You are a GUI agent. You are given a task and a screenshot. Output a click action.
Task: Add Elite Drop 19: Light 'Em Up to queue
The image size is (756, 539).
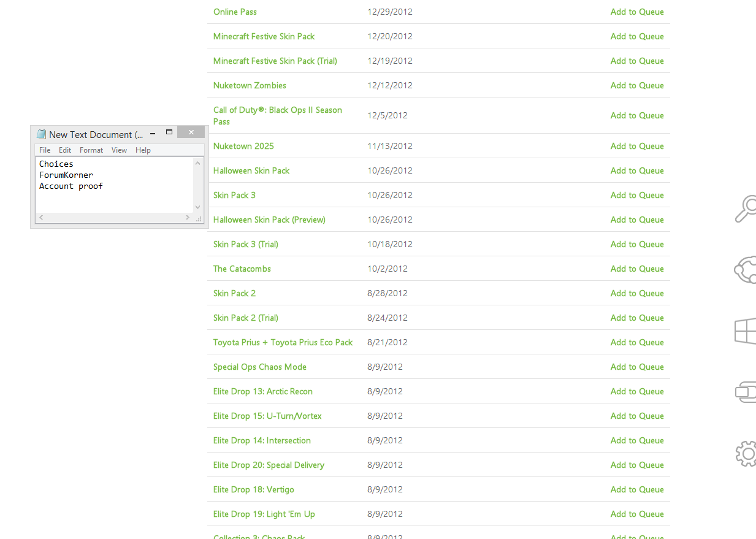coord(637,514)
